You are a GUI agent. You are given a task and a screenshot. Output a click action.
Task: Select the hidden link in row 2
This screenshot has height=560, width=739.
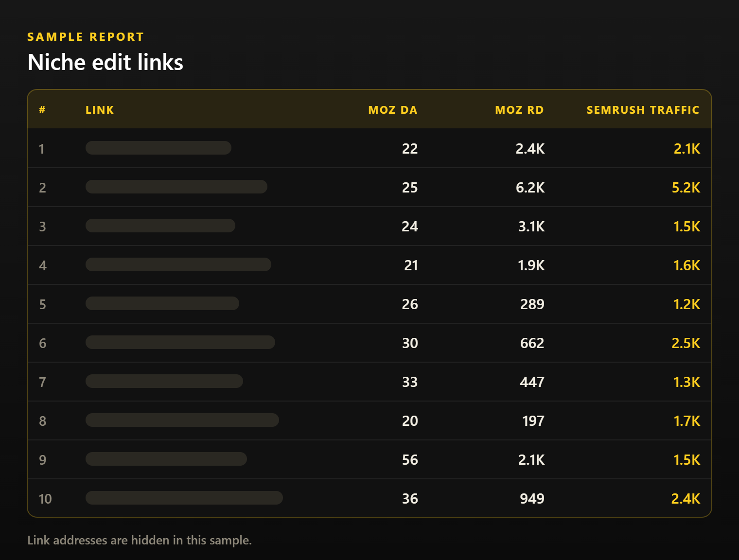click(176, 187)
